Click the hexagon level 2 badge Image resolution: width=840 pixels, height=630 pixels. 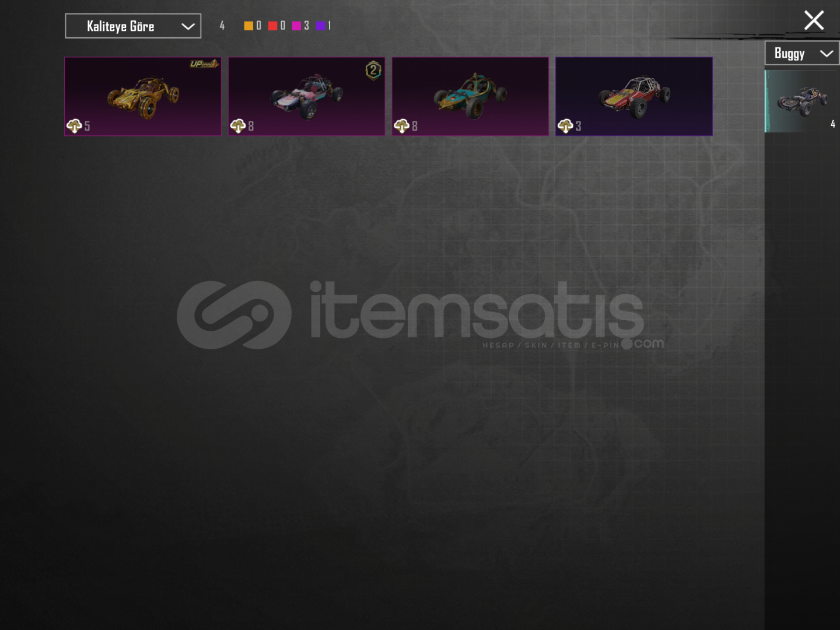coord(373,71)
